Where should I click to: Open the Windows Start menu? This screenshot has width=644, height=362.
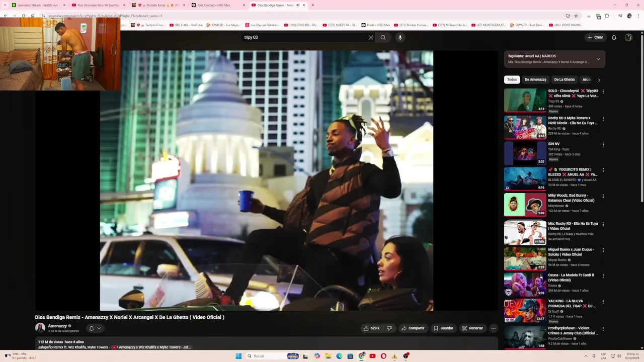click(x=238, y=356)
